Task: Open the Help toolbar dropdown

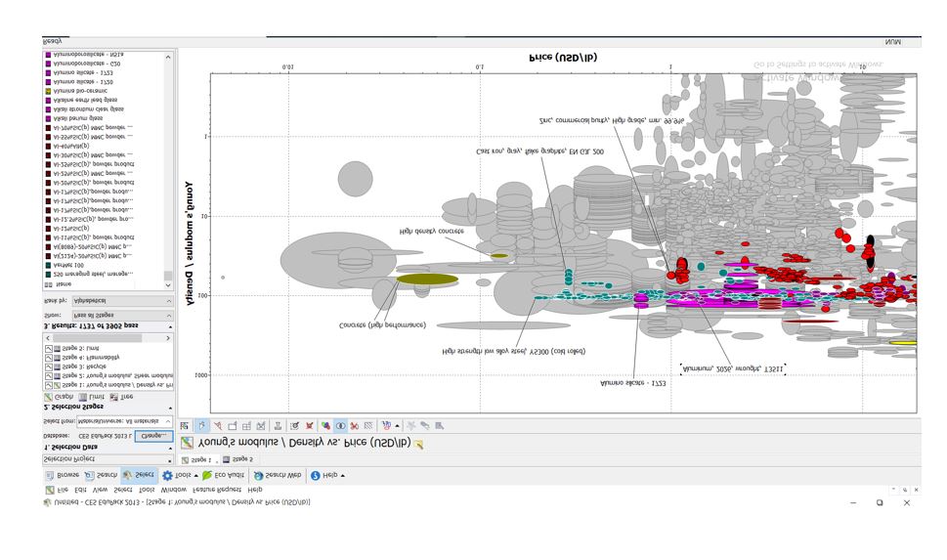Action: click(343, 476)
